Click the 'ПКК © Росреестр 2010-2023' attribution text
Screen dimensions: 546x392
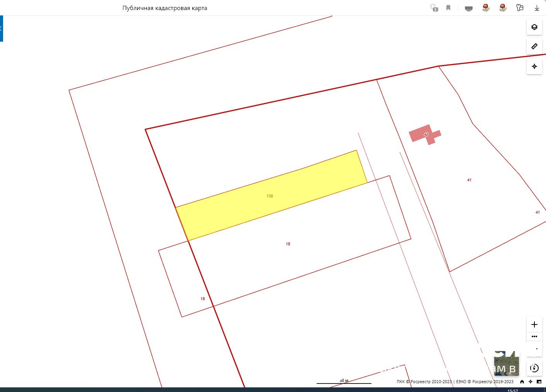point(424,382)
